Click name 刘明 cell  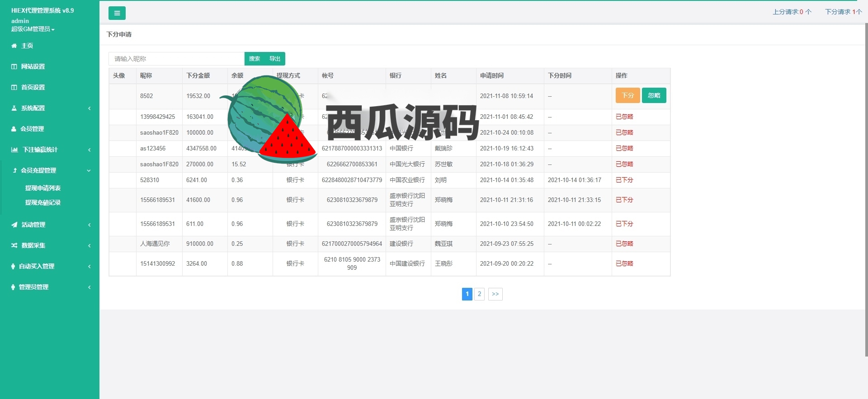pyautogui.click(x=441, y=180)
